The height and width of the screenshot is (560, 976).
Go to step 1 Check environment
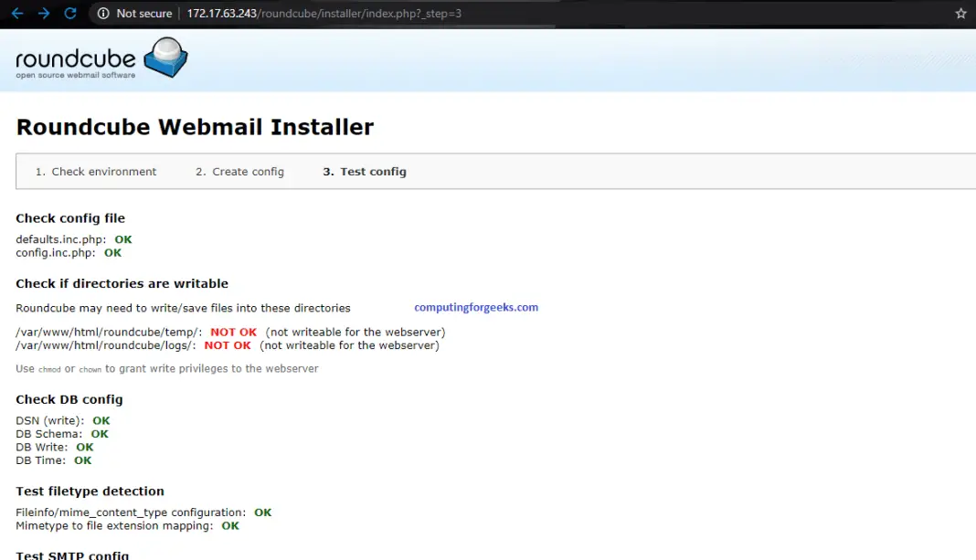click(x=95, y=172)
